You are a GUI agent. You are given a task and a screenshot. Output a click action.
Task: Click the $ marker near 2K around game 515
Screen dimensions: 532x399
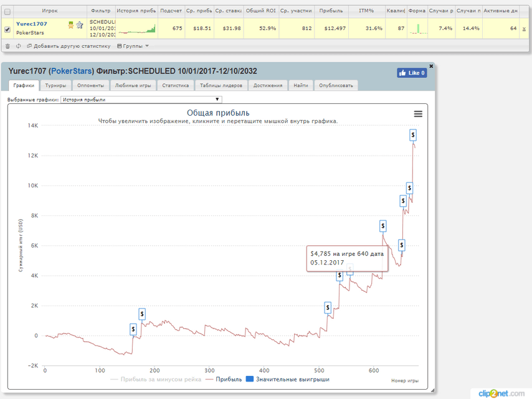(328, 307)
